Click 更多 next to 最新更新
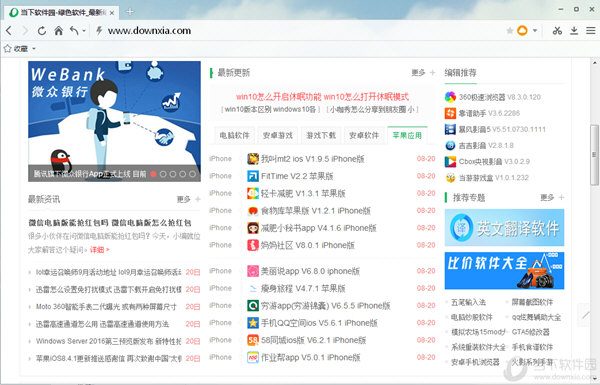 tap(419, 72)
